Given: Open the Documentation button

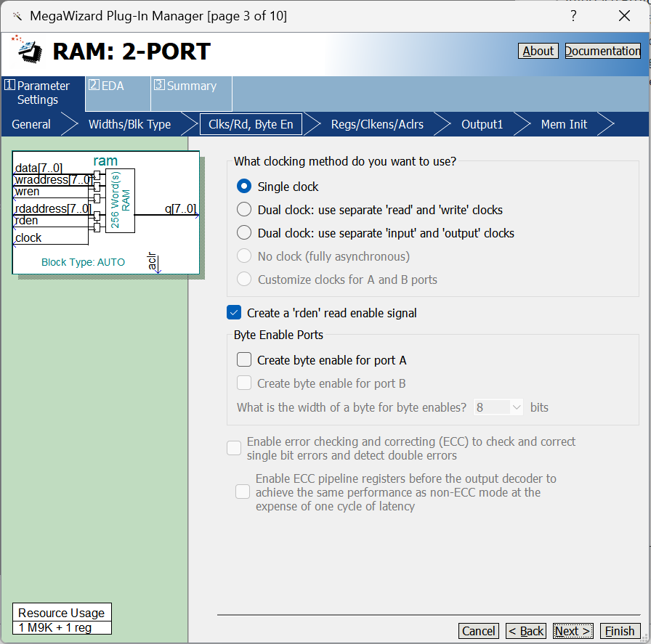Looking at the screenshot, I should [603, 51].
